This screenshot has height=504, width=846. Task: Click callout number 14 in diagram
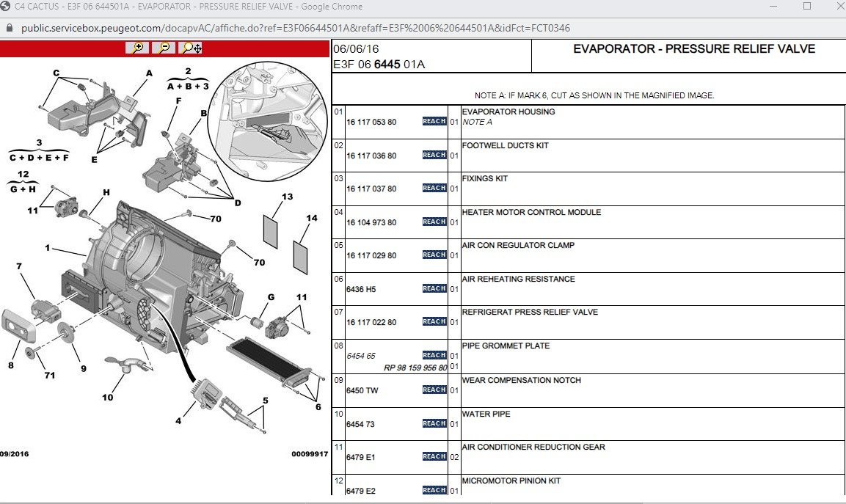coord(312,218)
